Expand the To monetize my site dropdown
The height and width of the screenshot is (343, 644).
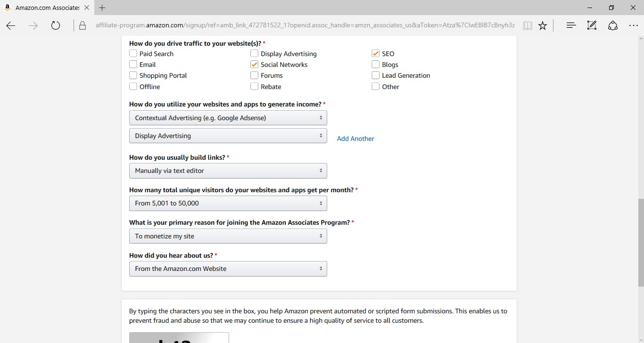(228, 236)
